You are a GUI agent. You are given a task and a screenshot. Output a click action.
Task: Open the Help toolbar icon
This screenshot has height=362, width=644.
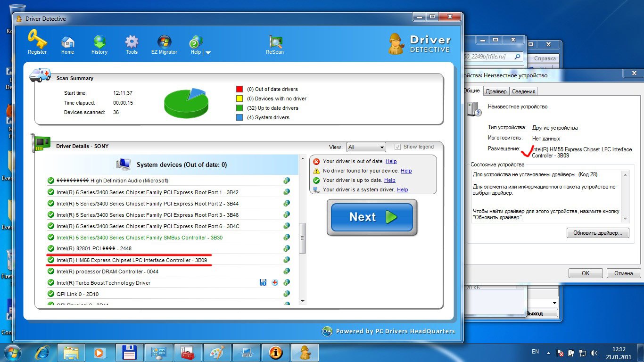[196, 45]
